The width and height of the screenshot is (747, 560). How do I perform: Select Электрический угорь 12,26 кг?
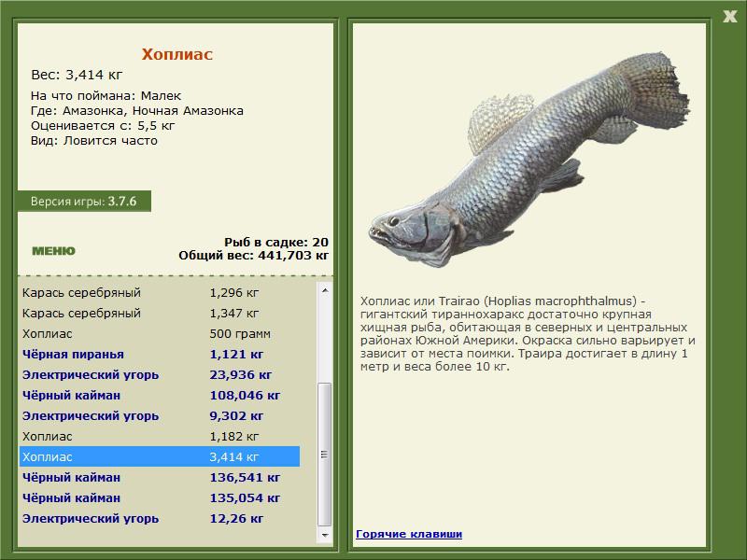tap(160, 518)
